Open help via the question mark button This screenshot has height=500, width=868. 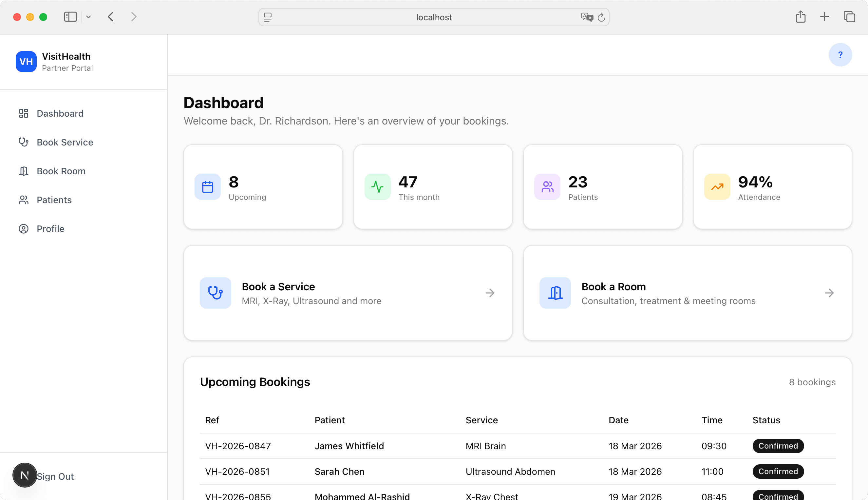[x=840, y=55]
